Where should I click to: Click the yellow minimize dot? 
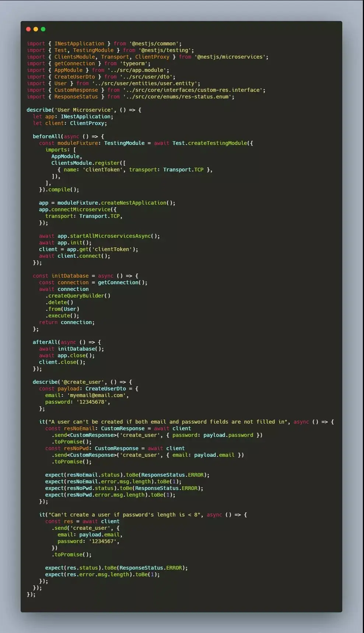[36, 29]
